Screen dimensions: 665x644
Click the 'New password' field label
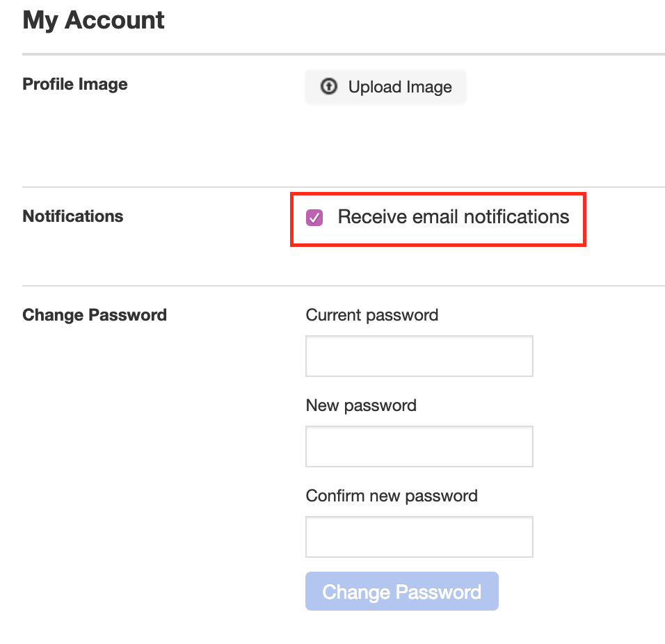click(x=361, y=405)
